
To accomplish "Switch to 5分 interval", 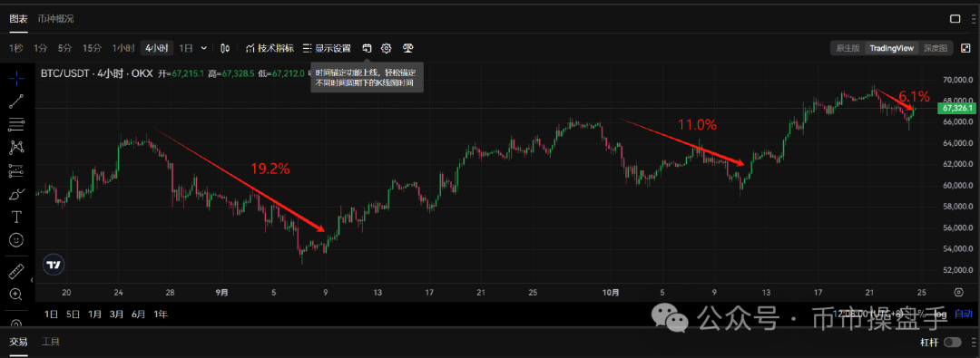I will [64, 48].
